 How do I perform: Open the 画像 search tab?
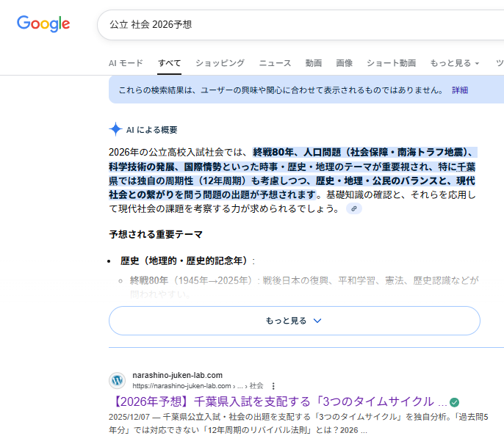click(344, 63)
